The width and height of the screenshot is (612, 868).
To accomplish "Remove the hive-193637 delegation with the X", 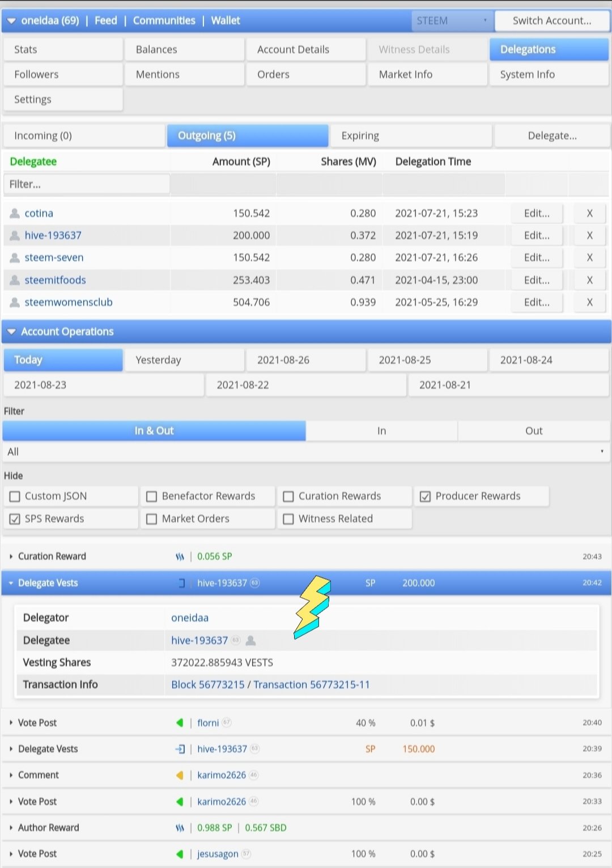I will pos(589,236).
